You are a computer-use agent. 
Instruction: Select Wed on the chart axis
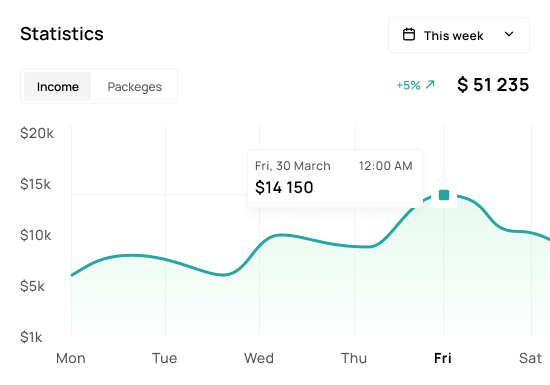(259, 358)
